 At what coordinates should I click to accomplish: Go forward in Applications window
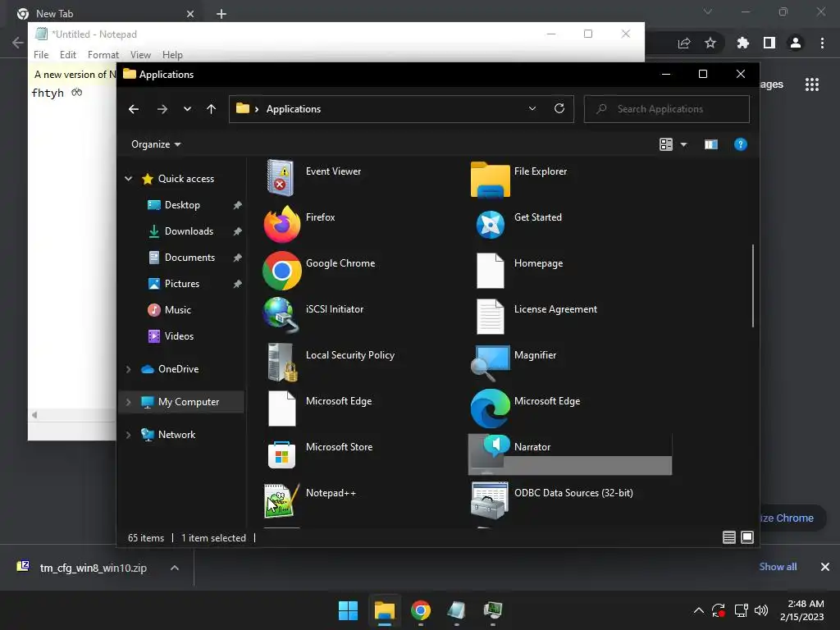162,109
